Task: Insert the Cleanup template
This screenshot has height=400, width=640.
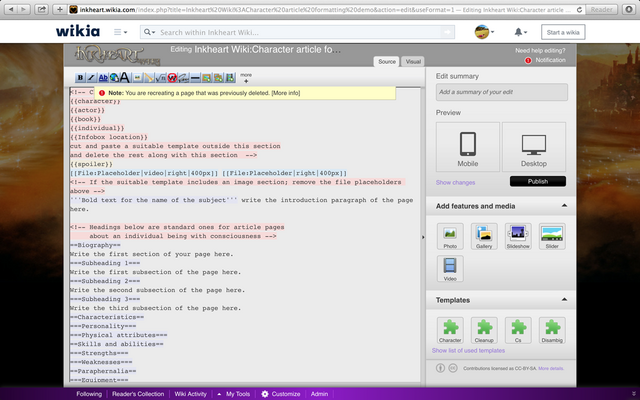Action: tap(484, 330)
